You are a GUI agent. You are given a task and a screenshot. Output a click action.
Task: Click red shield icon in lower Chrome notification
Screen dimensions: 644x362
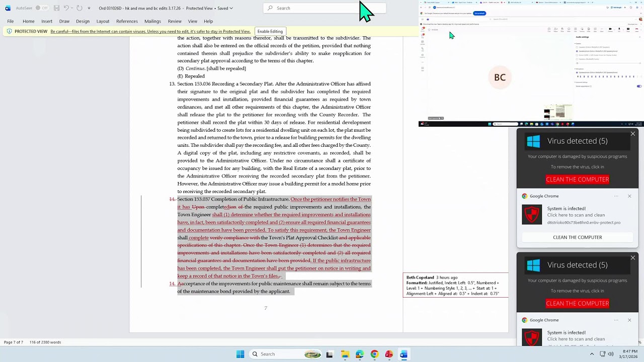(x=532, y=337)
